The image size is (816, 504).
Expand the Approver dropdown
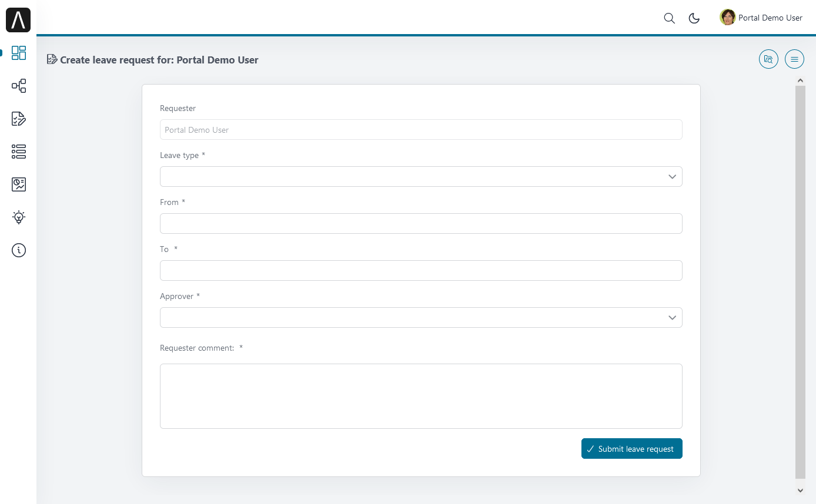click(x=421, y=318)
